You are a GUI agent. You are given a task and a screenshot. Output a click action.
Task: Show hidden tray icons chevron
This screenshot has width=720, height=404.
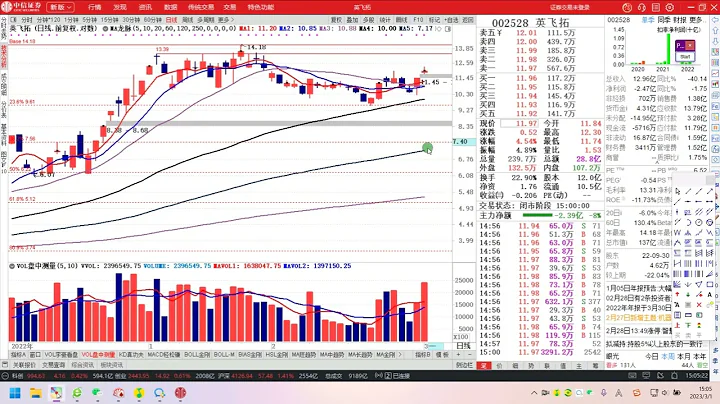[x=534, y=393]
